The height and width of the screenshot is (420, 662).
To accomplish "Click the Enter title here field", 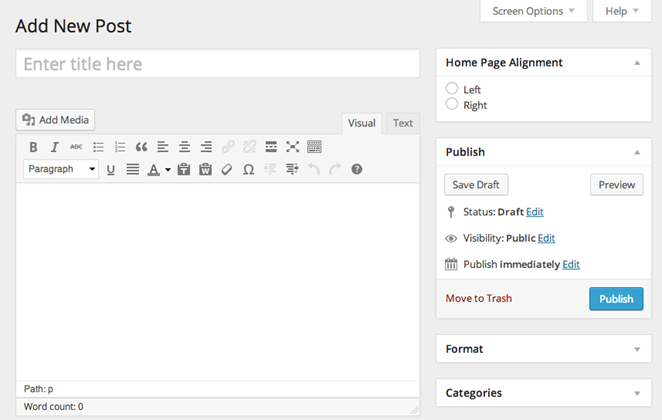I will [x=218, y=64].
